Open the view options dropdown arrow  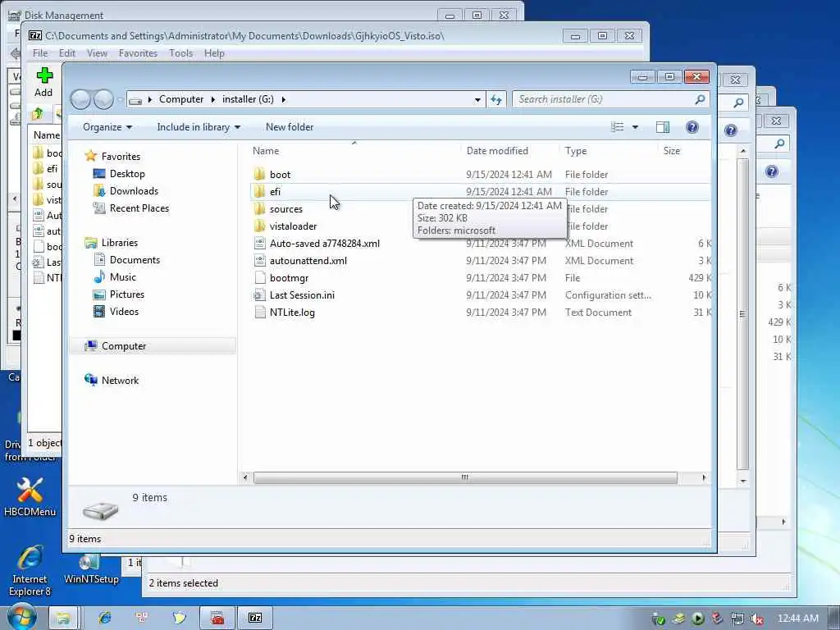[x=635, y=127]
